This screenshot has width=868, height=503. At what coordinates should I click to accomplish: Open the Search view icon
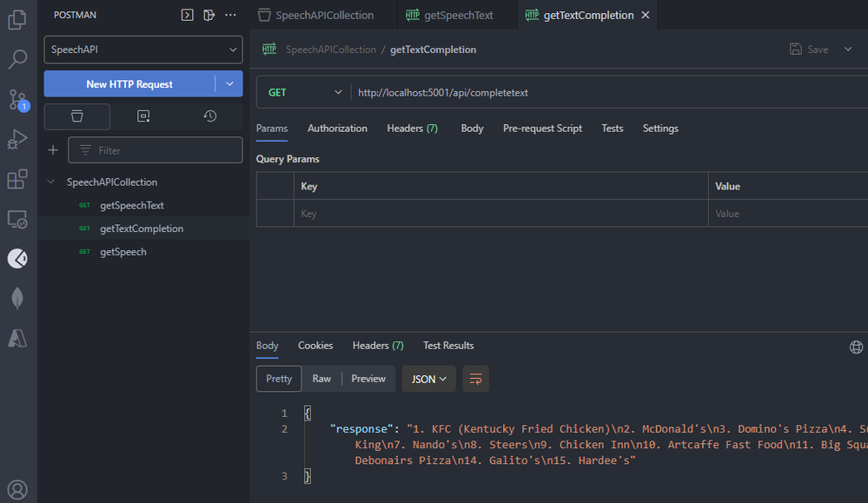(x=17, y=60)
